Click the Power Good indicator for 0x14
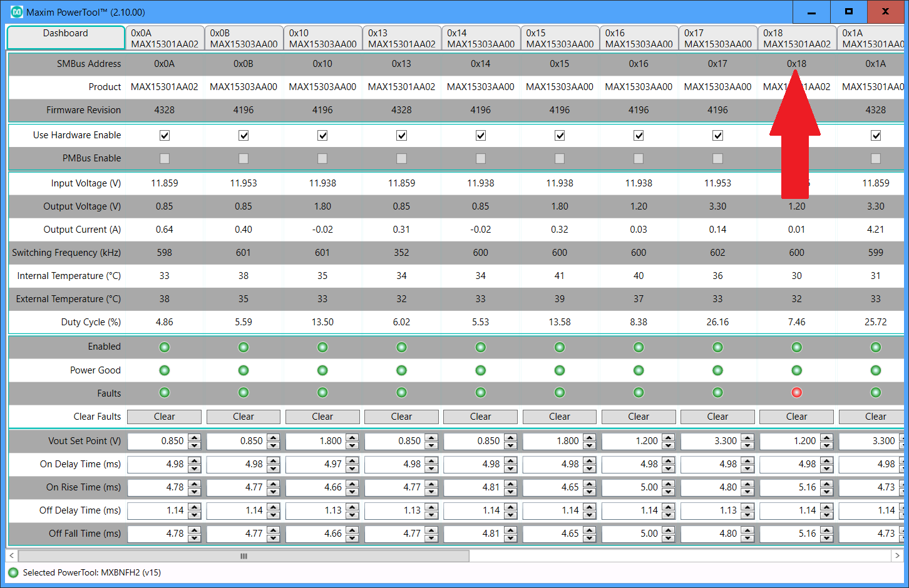 (481, 370)
